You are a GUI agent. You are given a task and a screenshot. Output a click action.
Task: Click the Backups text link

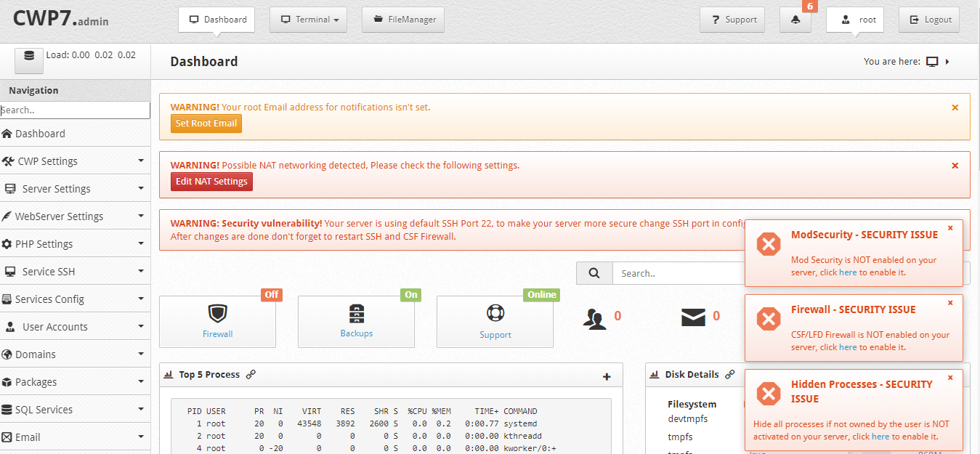coord(356,333)
